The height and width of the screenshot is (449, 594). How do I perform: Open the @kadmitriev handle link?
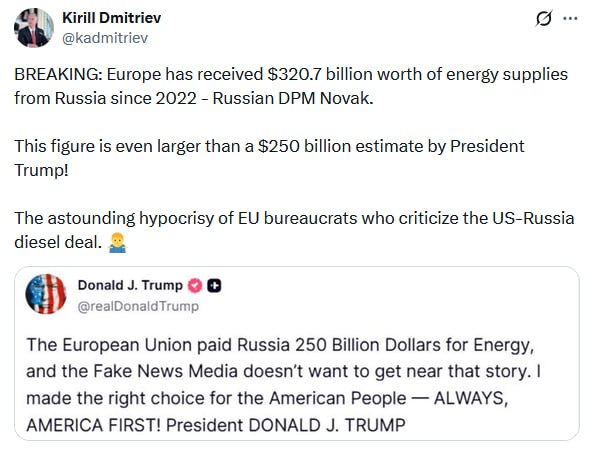[x=105, y=38]
